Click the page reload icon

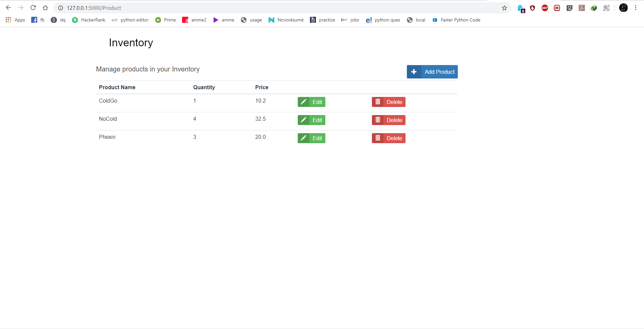click(33, 8)
